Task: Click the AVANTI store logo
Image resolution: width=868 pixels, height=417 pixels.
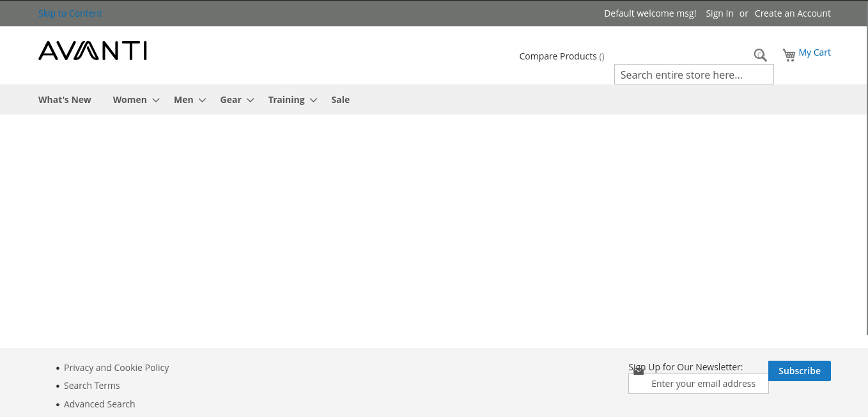Action: (x=93, y=51)
